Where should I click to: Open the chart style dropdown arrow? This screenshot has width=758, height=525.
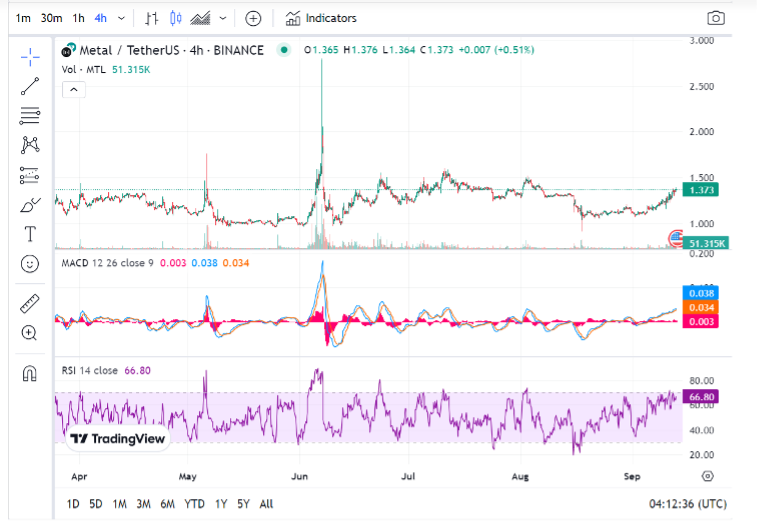222,18
